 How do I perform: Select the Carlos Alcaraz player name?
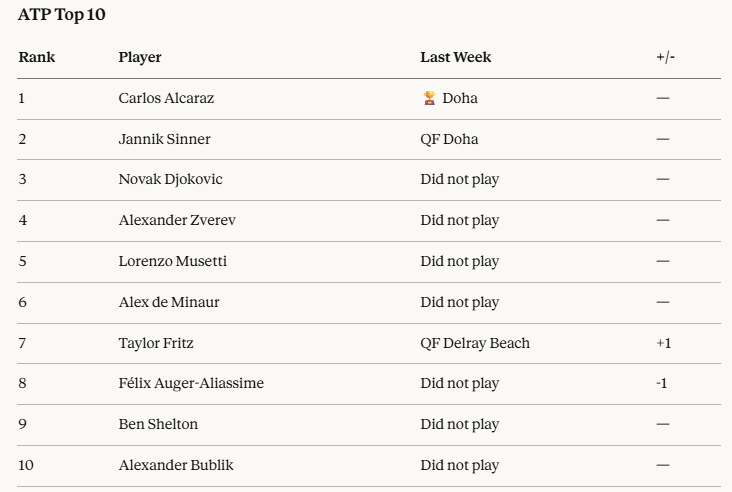point(166,98)
